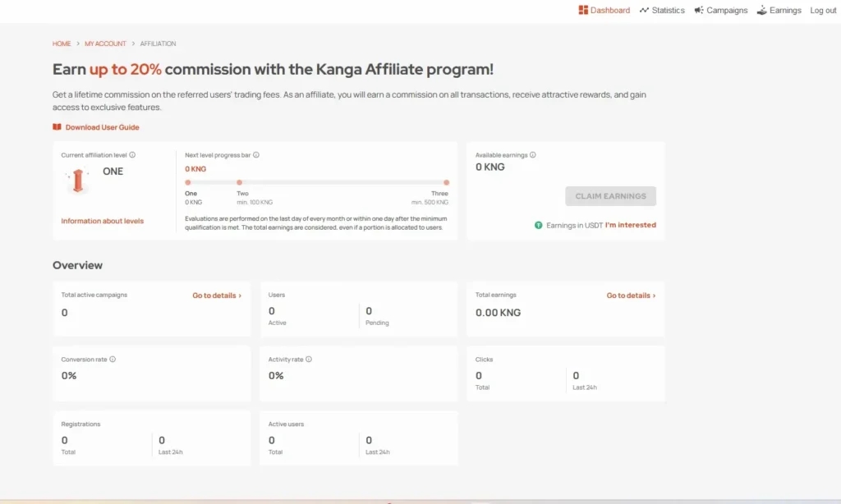841x504 pixels.
Task: Click the green Tether icon beside Earnings in USDT
Action: coord(539,225)
